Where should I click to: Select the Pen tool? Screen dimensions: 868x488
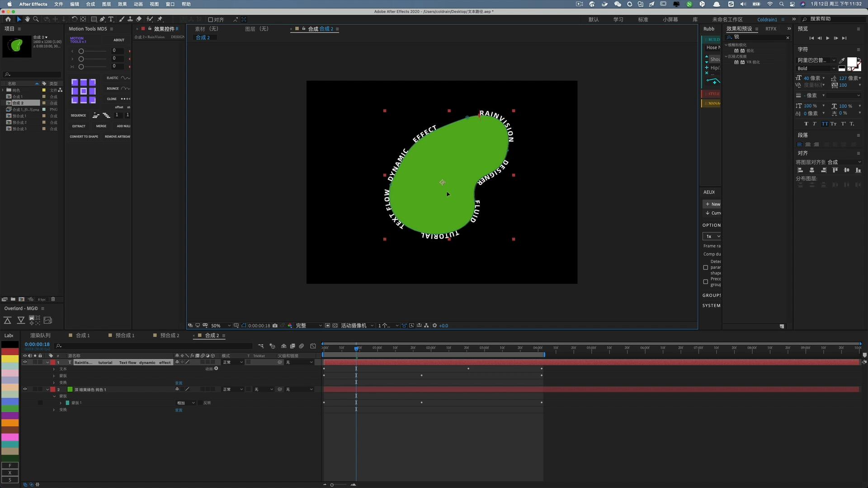tap(102, 19)
